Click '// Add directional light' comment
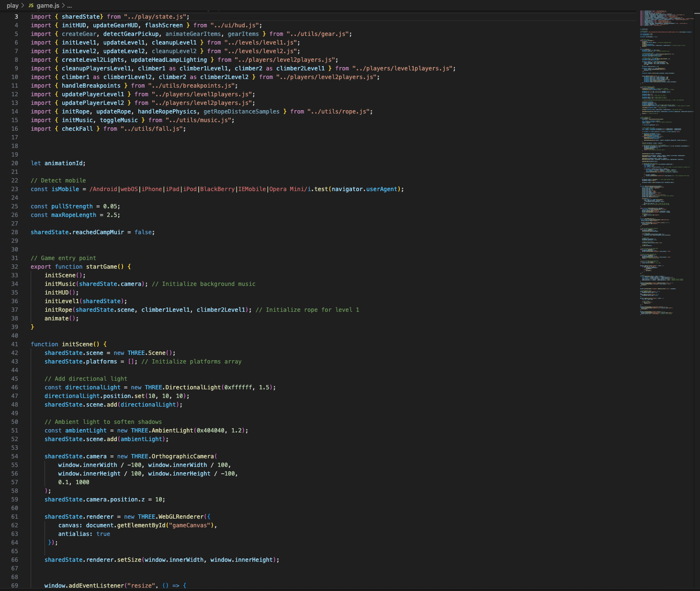The width and height of the screenshot is (700, 591). pyautogui.click(x=86, y=379)
